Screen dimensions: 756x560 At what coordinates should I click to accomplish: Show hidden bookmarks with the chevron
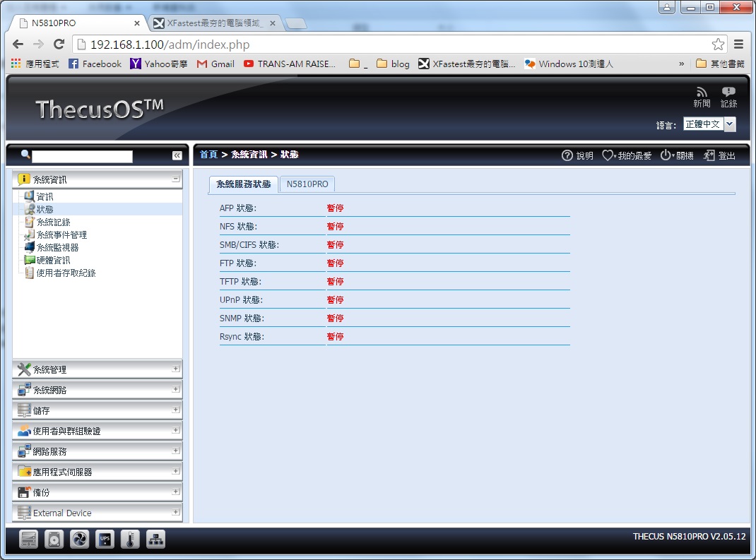681,64
